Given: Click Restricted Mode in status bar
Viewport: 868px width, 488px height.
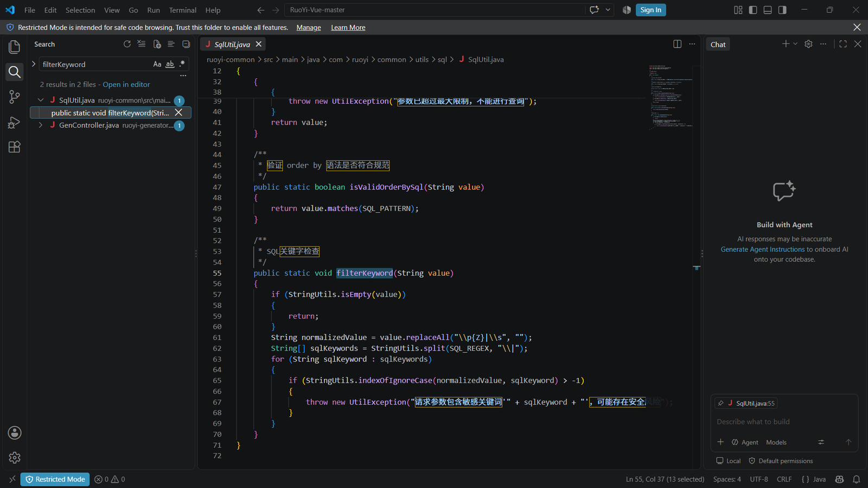Looking at the screenshot, I should point(55,479).
